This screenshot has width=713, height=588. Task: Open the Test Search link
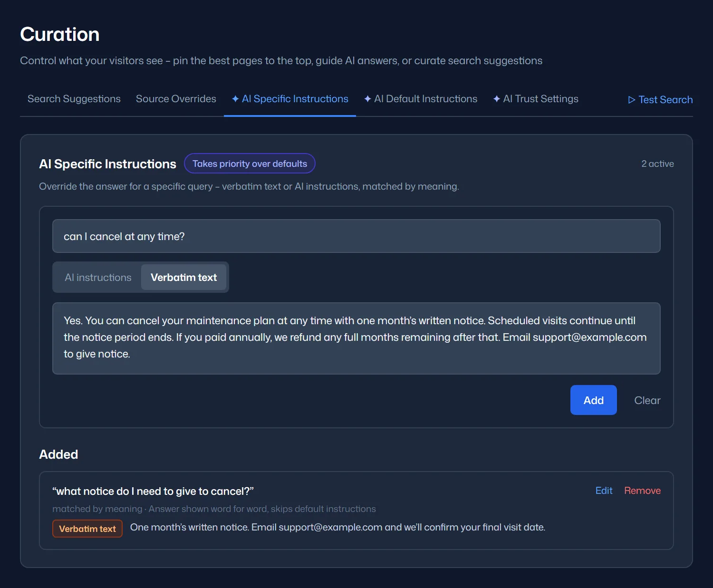[x=660, y=100]
